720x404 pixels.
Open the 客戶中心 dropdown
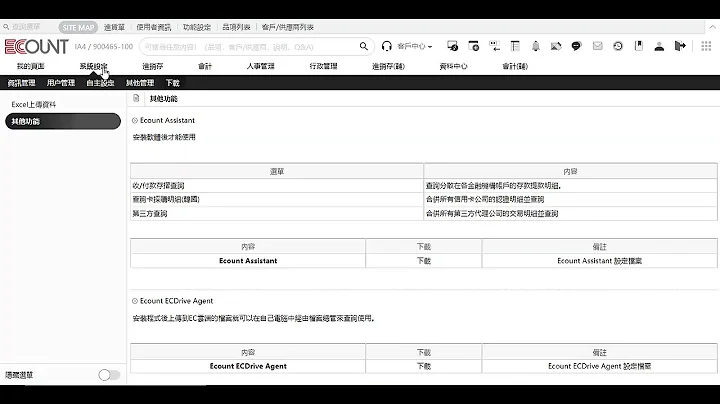coord(415,46)
